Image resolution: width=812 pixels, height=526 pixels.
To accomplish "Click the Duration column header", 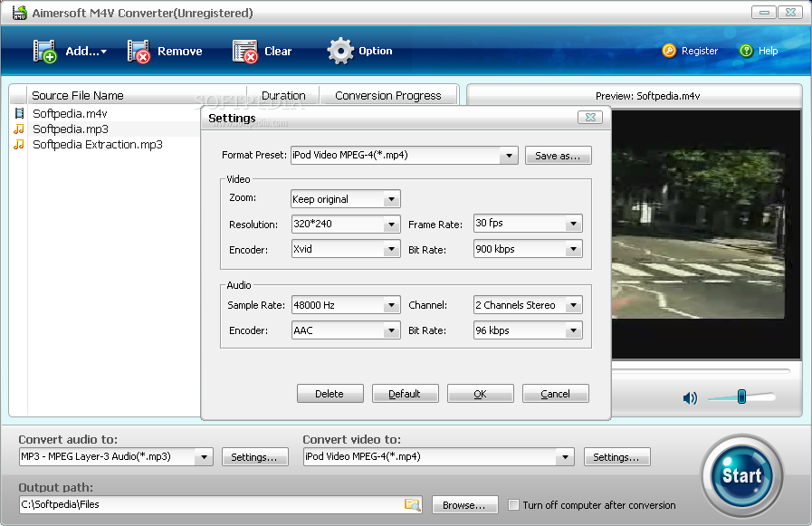I will click(x=283, y=95).
